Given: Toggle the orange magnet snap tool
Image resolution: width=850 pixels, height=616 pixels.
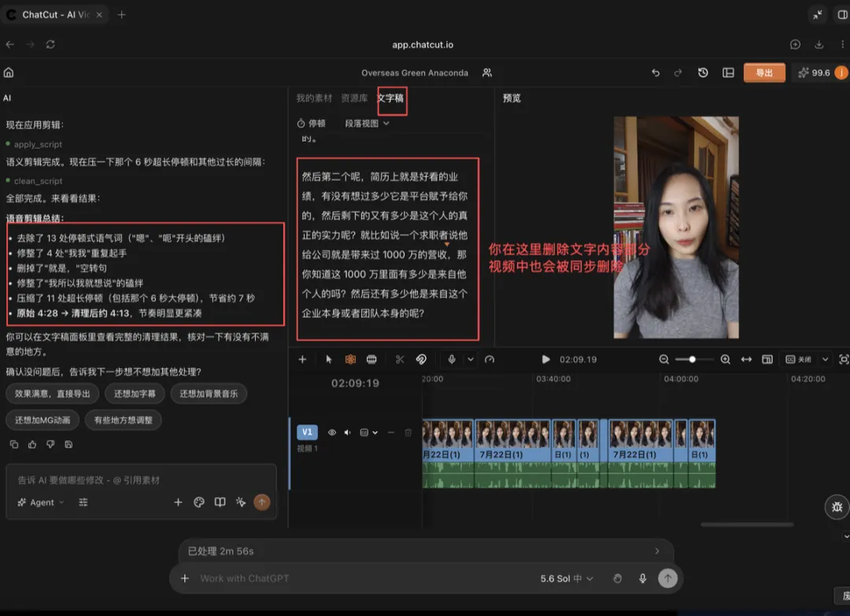Looking at the screenshot, I should 350,360.
